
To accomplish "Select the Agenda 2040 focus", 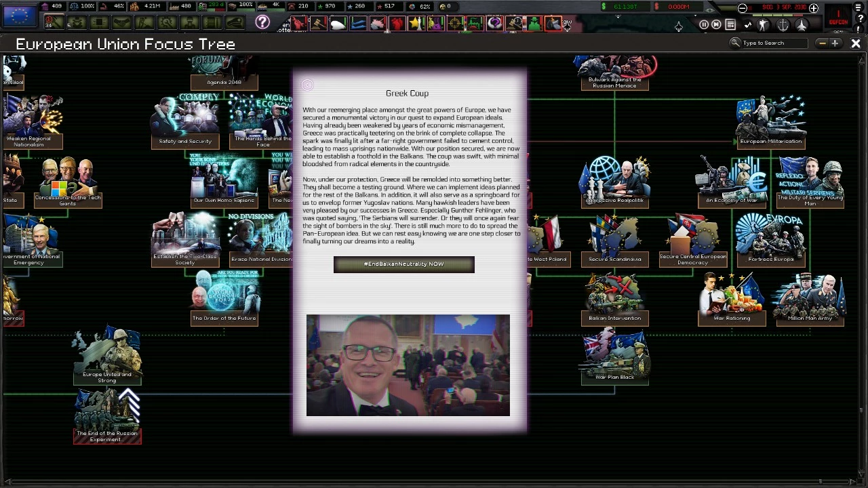I will tap(224, 72).
